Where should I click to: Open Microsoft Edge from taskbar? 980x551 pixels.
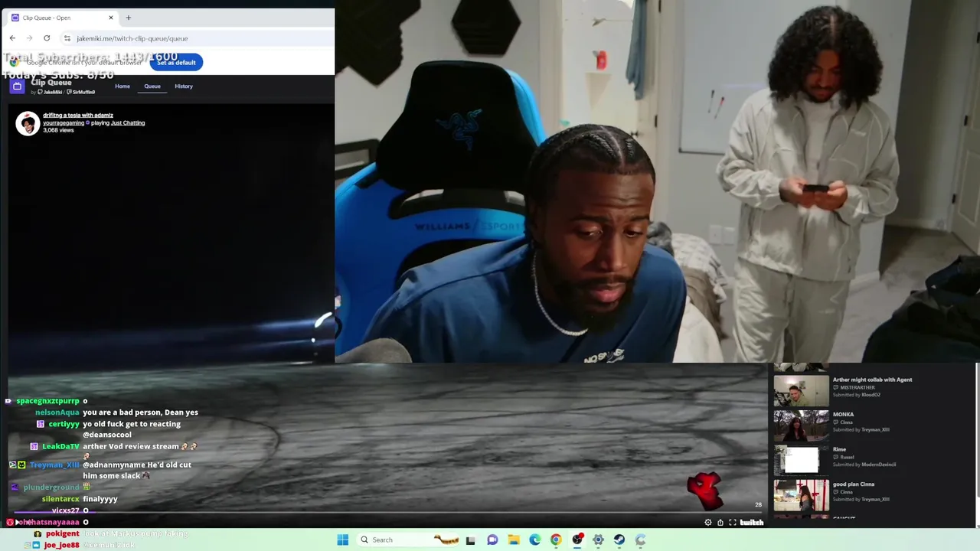tap(534, 540)
